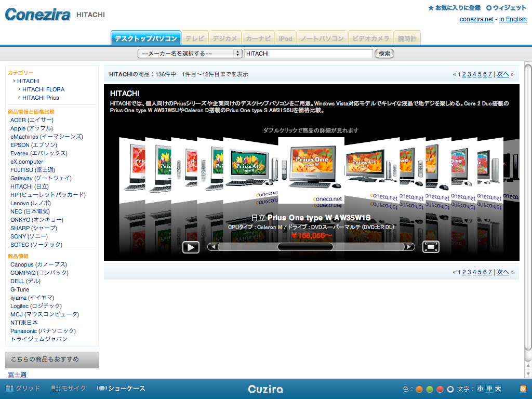532x399 pixels.
Task: Click the left arrow of the showcase slider
Action: 213,247
